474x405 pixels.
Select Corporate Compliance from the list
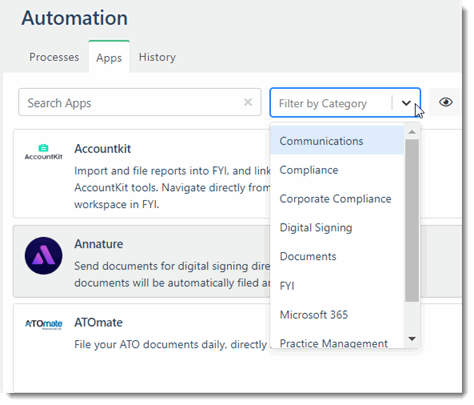[x=337, y=199]
